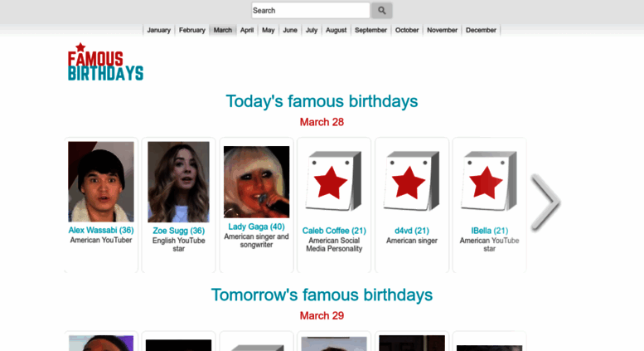Open the Zoe Sugg (36) link
644x351 pixels.
point(179,231)
